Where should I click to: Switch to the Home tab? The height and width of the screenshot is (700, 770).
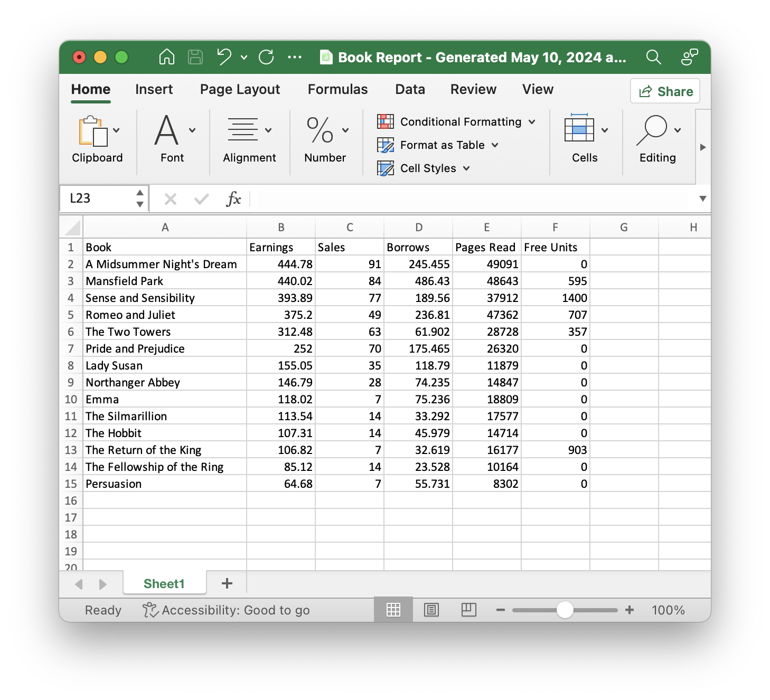(91, 89)
